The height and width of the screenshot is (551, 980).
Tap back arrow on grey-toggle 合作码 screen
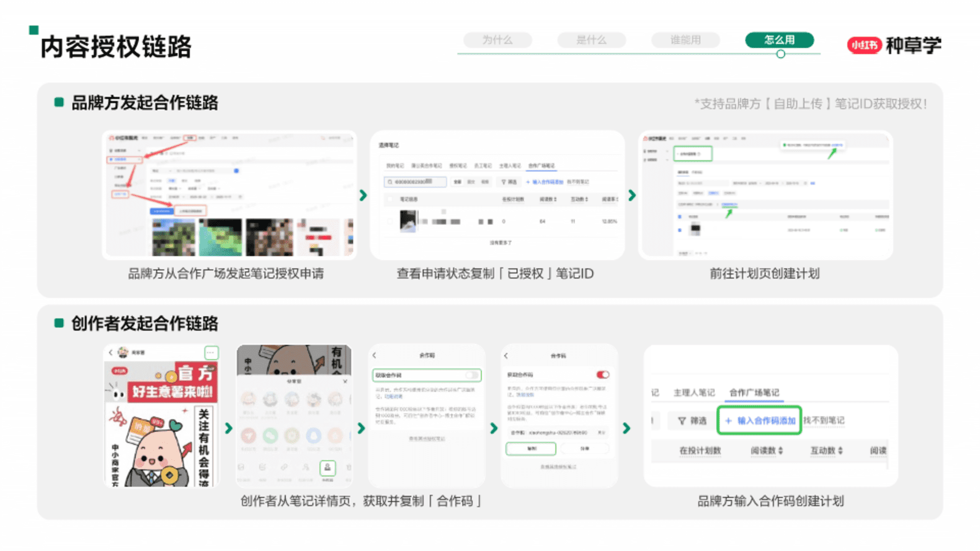[x=374, y=356]
